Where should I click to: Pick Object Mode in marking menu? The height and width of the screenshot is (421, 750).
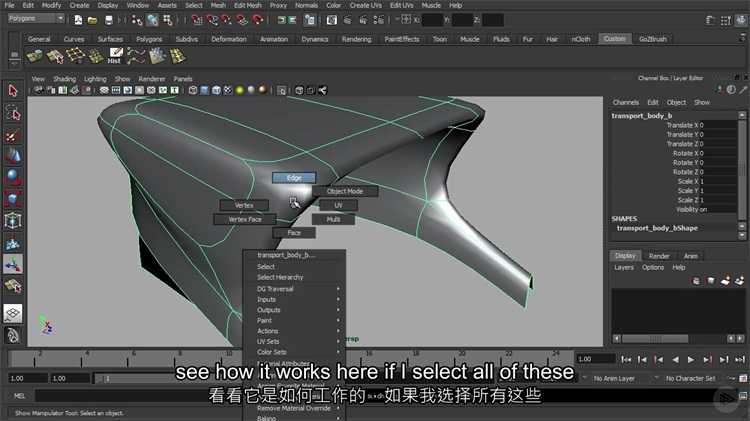coord(345,191)
